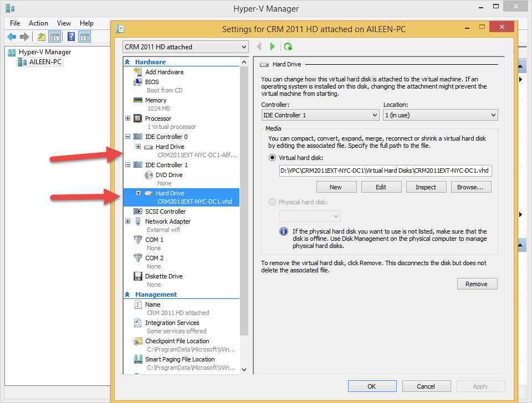Open the File menu
The image size is (532, 403).
[15, 23]
